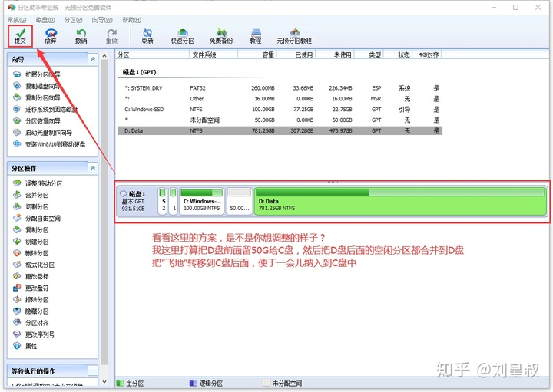
Task: Sort by the 文件系统 column header
Action: pyautogui.click(x=214, y=54)
